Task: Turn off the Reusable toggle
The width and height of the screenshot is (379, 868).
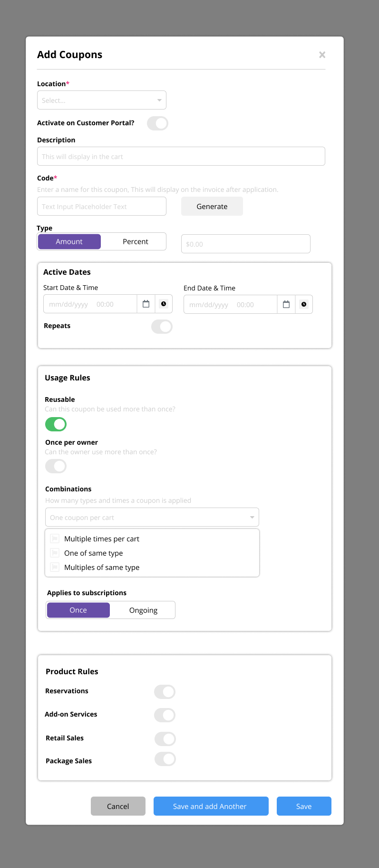Action: click(x=56, y=424)
